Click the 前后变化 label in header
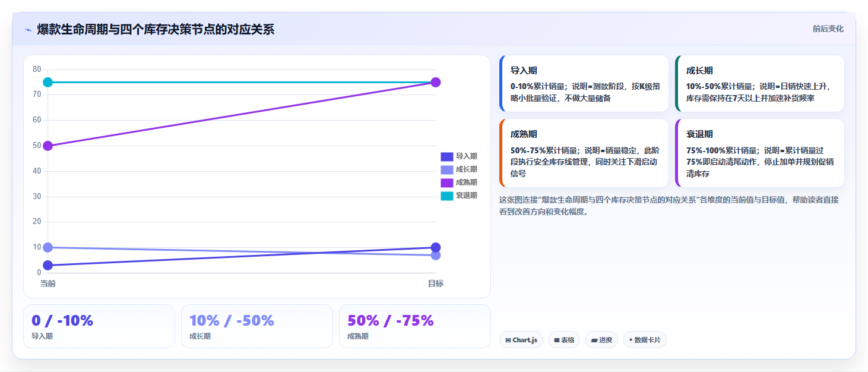Image resolution: width=868 pixels, height=372 pixels. click(x=828, y=29)
